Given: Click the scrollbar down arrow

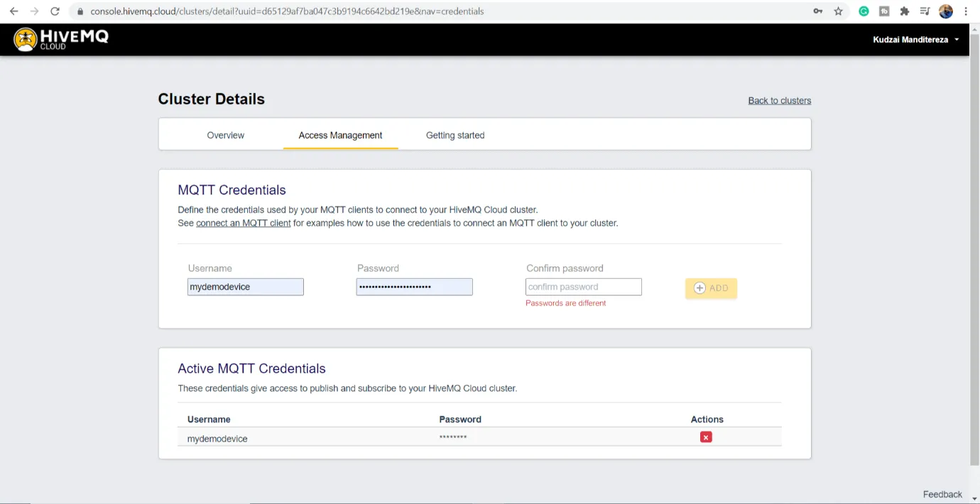Looking at the screenshot, I should tap(974, 498).
